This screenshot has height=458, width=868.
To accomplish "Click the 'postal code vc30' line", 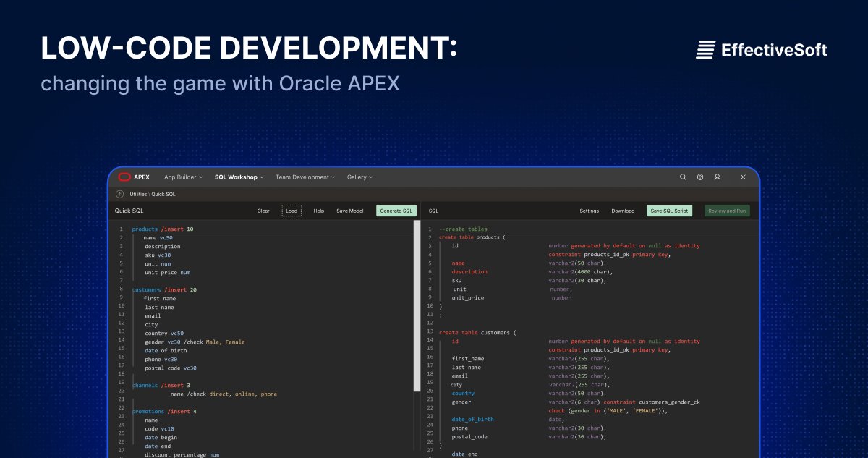I will [x=170, y=368].
